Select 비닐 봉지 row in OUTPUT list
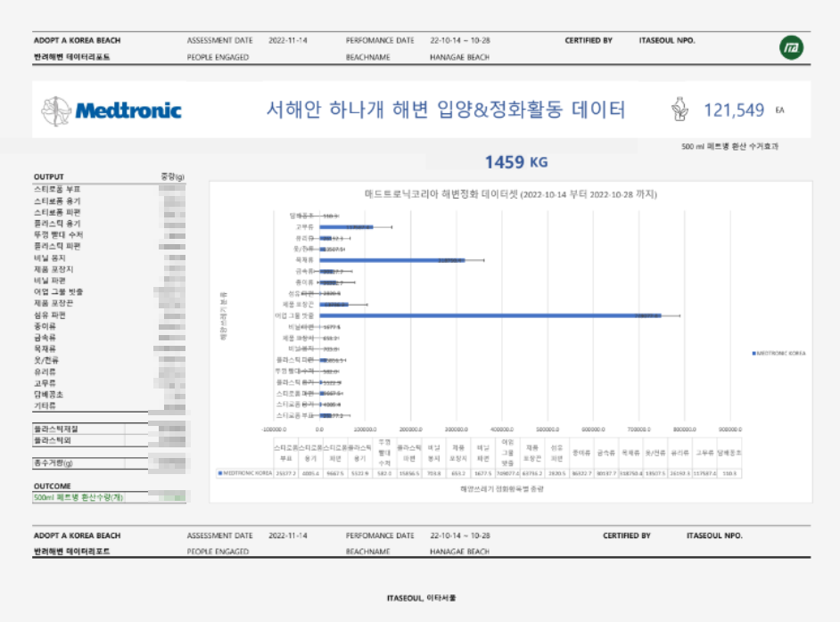840x622 pixels. click(110, 258)
